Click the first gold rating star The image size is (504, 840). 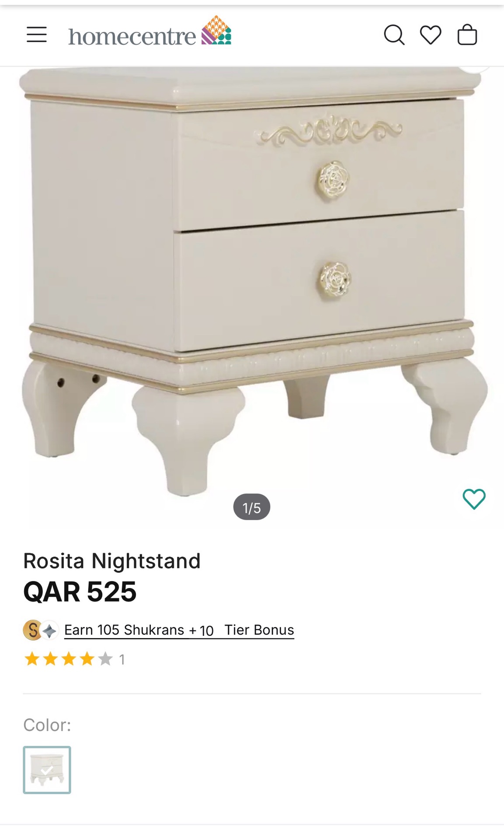32,659
